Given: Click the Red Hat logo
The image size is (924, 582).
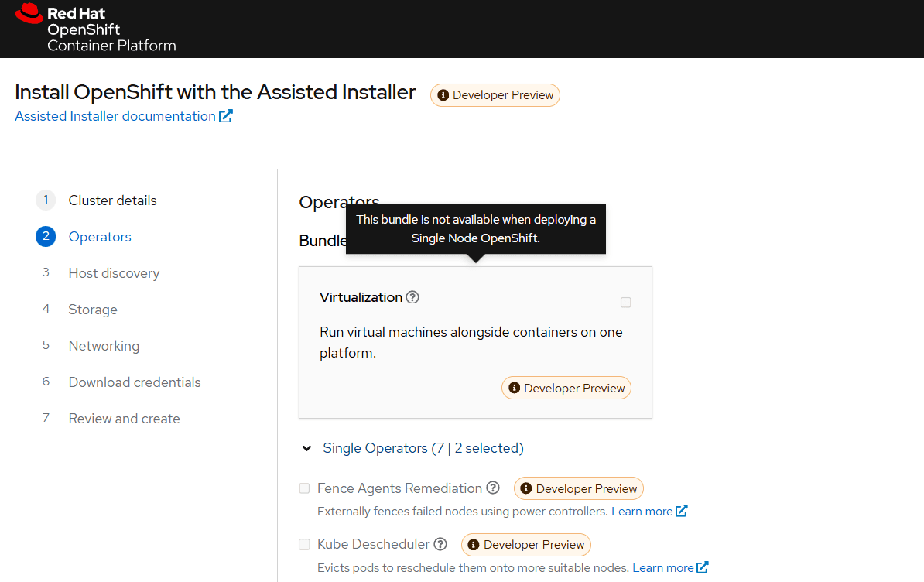Looking at the screenshot, I should pos(29,15).
